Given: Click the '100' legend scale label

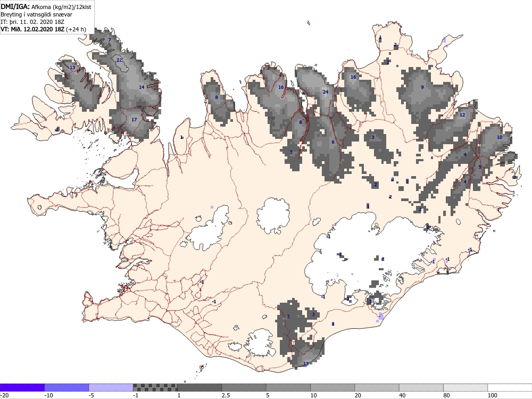Looking at the screenshot, I should (x=492, y=395).
